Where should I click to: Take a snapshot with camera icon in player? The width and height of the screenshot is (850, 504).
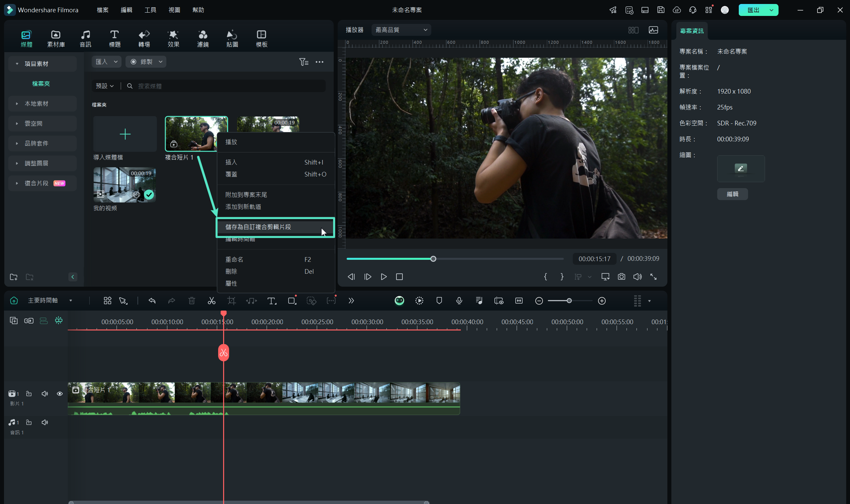[621, 277]
